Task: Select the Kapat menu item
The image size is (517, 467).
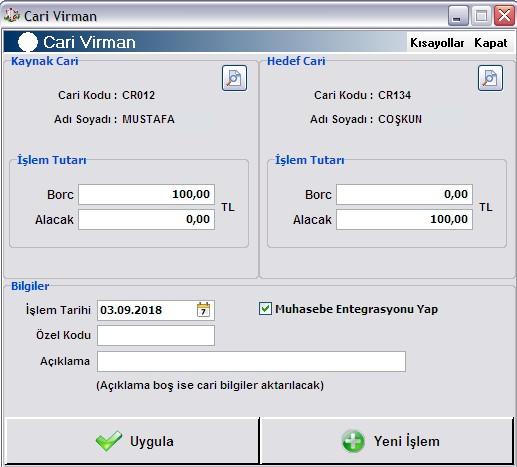Action: [x=491, y=43]
